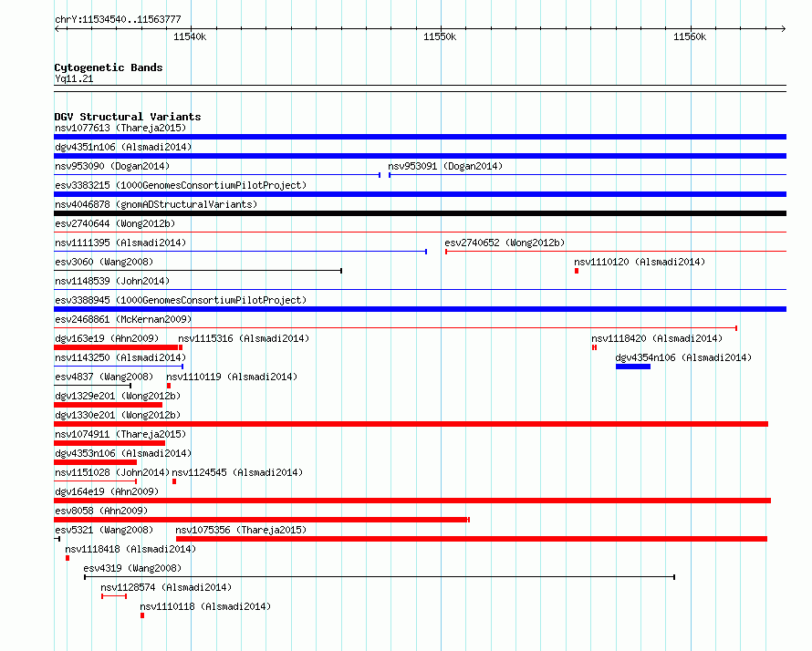Click esv8058 (Ahn2009) label
Image resolution: width=812 pixels, height=651 pixels.
coord(101,511)
